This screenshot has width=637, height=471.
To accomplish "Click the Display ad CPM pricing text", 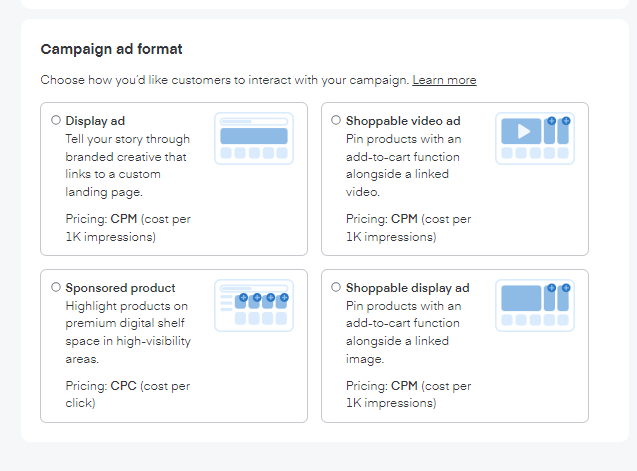I will point(127,227).
